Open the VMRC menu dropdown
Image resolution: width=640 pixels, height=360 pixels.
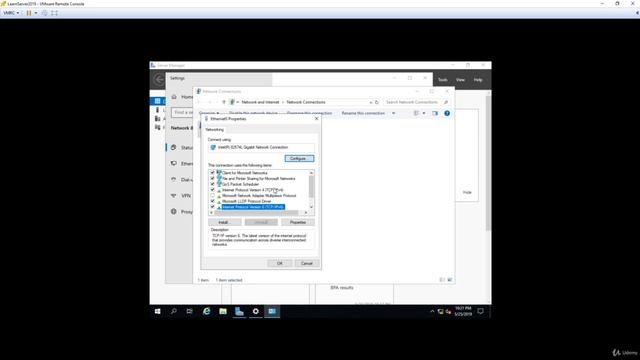[11, 13]
